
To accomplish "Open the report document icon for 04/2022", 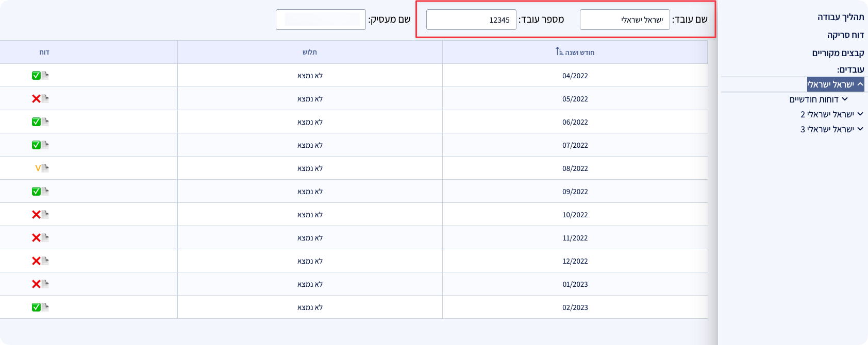I will click(45, 75).
